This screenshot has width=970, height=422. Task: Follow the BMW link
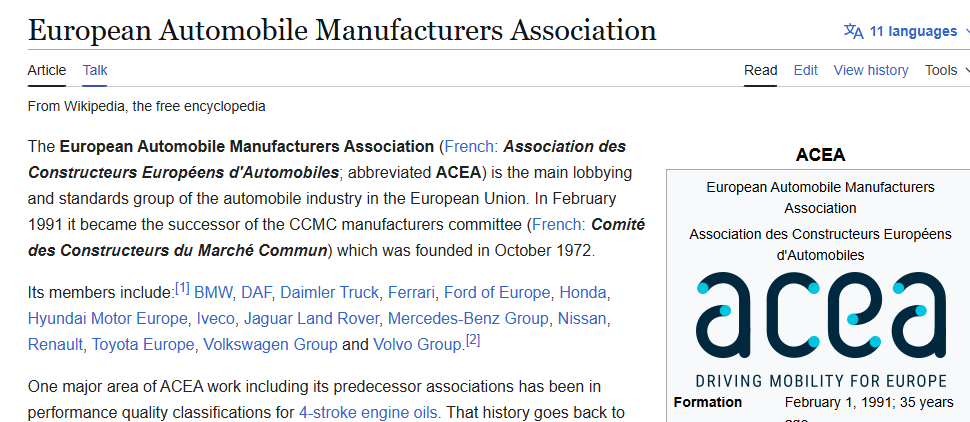click(x=213, y=293)
